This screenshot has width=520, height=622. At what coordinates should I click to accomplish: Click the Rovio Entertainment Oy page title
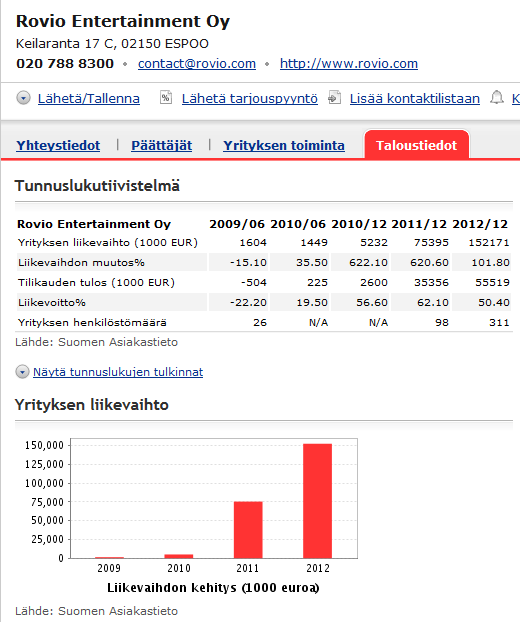click(x=123, y=21)
